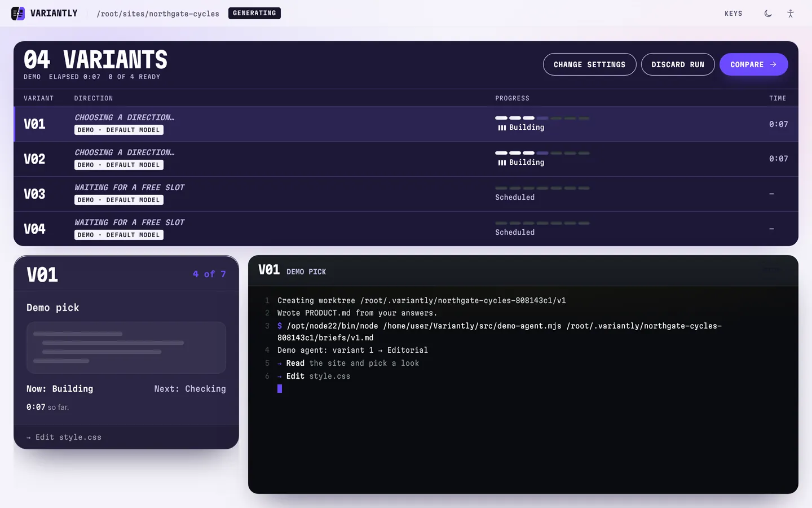Click the 0:07 time in the V02 row
Image resolution: width=812 pixels, height=508 pixels.
click(779, 159)
